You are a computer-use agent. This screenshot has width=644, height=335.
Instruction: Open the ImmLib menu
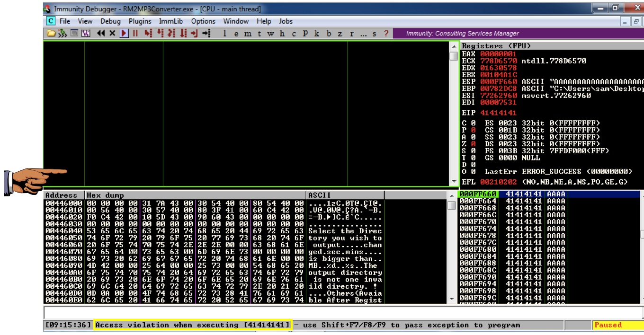coord(171,21)
